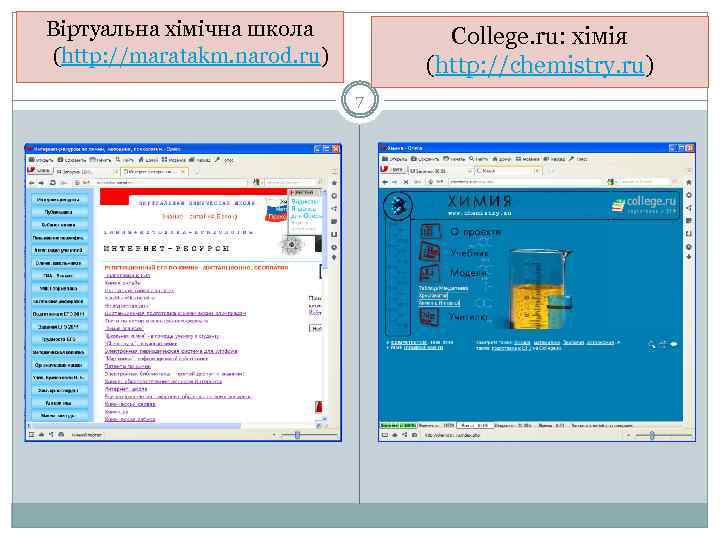
Task: Close the 'Химия' tab in the right browser
Action: [x=537, y=170]
